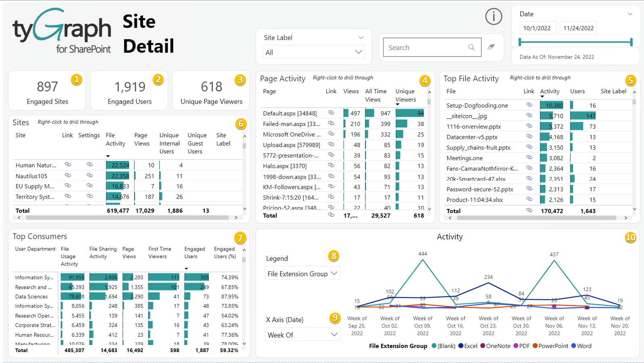The image size is (644, 363).
Task: Open link icon for Human Nature site
Action: click(68, 165)
